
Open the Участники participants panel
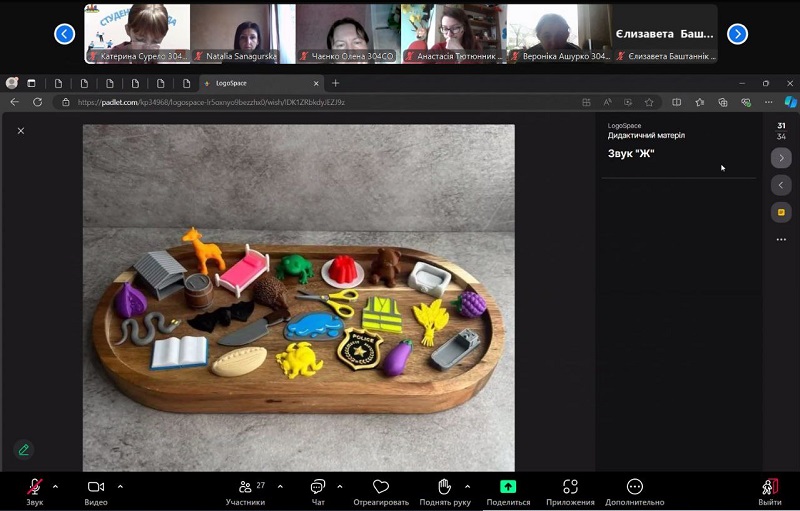pos(245,492)
